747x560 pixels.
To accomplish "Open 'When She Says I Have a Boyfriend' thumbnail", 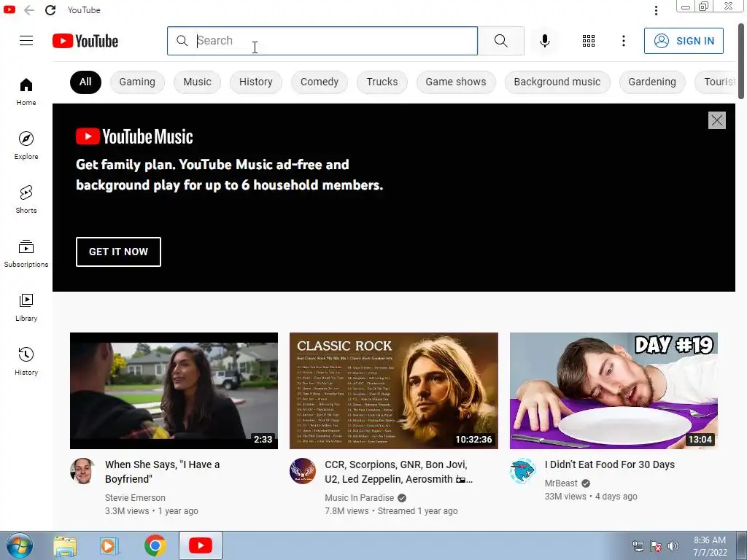I will click(x=174, y=391).
